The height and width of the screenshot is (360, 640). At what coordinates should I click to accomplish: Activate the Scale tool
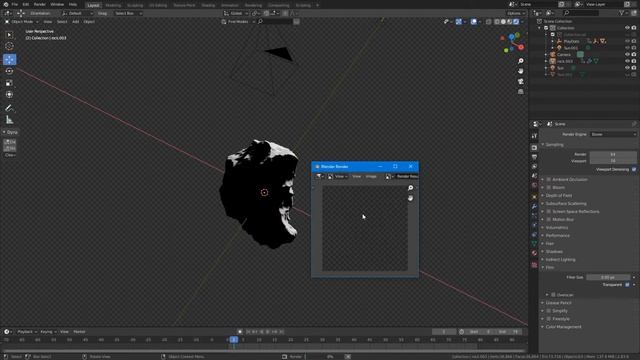[9, 83]
